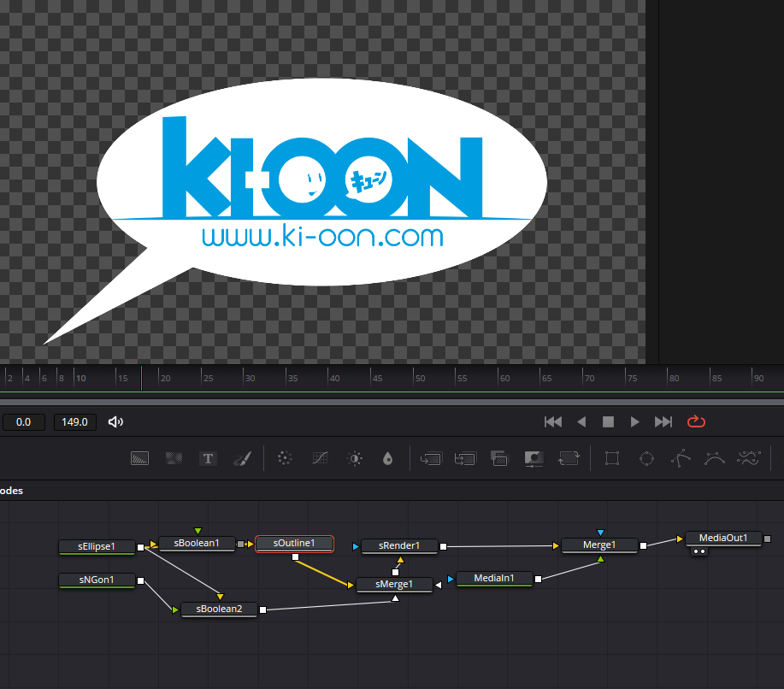Click the output square of sBoolean2

pyautogui.click(x=263, y=609)
